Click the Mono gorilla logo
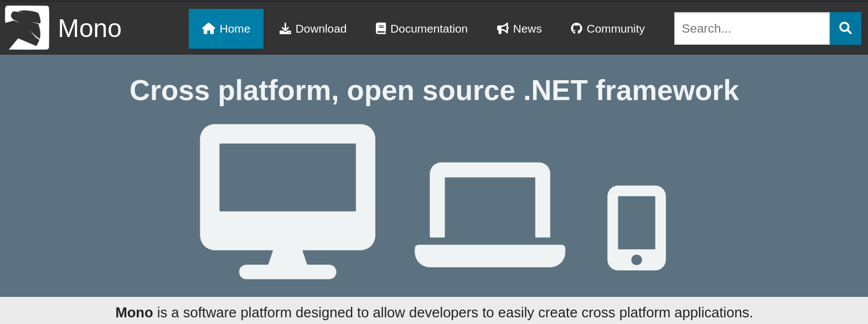 (27, 28)
